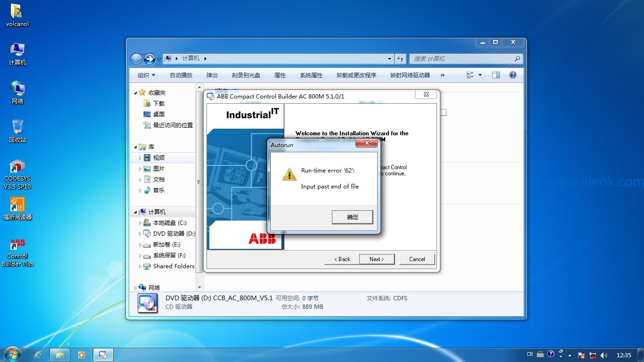Open Explorer help with the question-mark icon
This screenshot has width=644, height=362.
click(x=513, y=75)
